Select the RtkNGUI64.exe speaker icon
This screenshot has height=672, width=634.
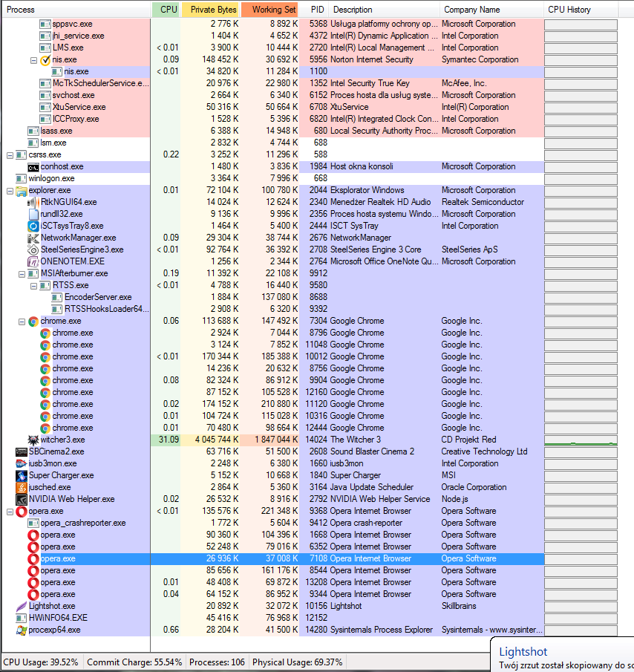point(33,202)
